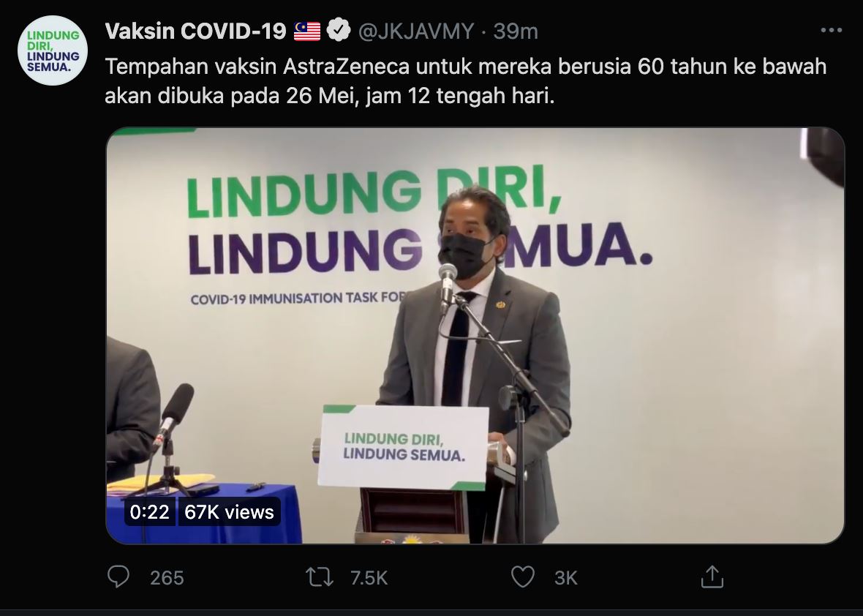The image size is (863, 616).
Task: Like the tweet with the heart icon
Action: pos(523,577)
